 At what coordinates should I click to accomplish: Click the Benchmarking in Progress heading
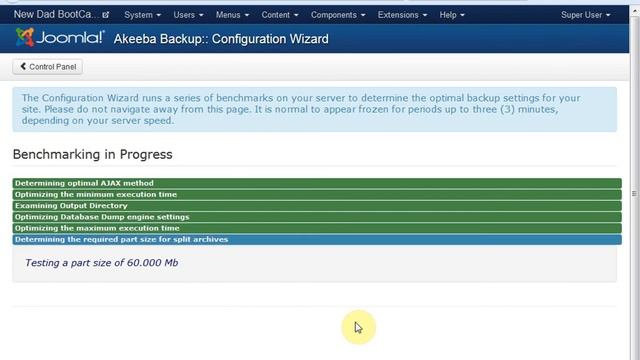click(93, 154)
